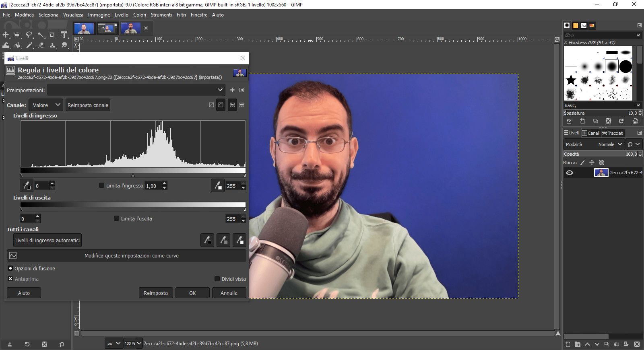The height and width of the screenshot is (350, 644).
Task: Toggle lock position and size icon
Action: point(592,163)
